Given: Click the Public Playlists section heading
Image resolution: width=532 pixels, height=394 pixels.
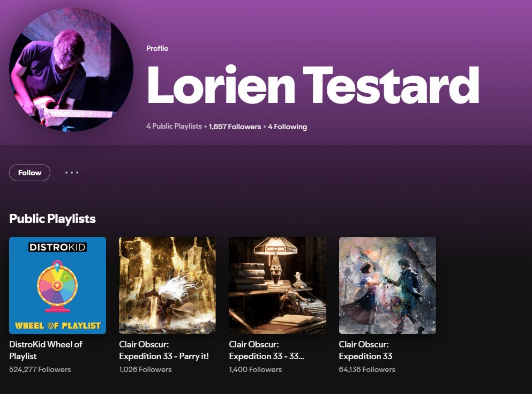Looking at the screenshot, I should (x=53, y=219).
